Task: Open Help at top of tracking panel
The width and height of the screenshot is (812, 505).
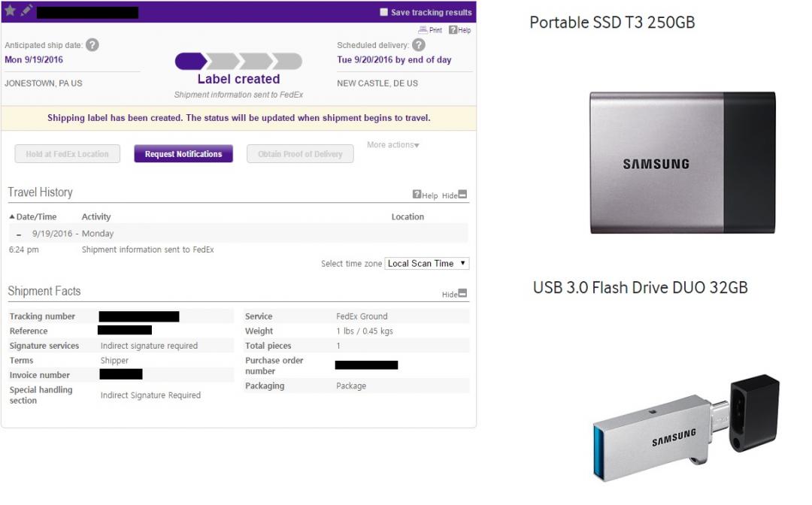Action: pos(459,30)
